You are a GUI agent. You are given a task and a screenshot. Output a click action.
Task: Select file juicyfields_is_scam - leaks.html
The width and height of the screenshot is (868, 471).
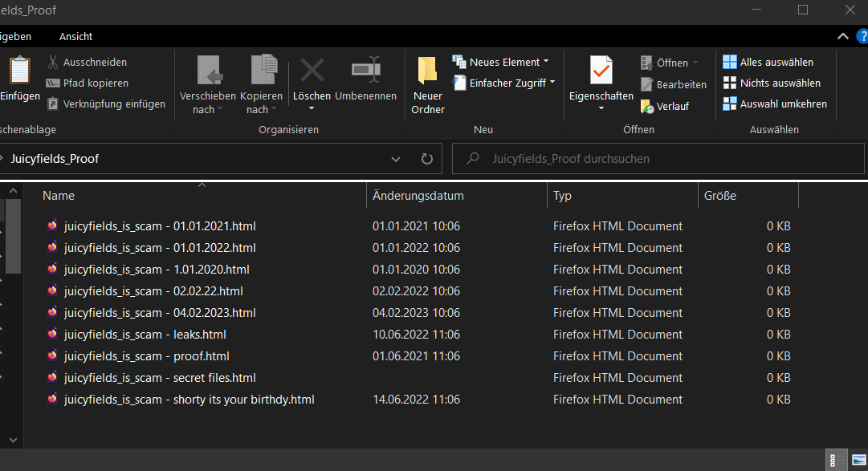pos(145,334)
